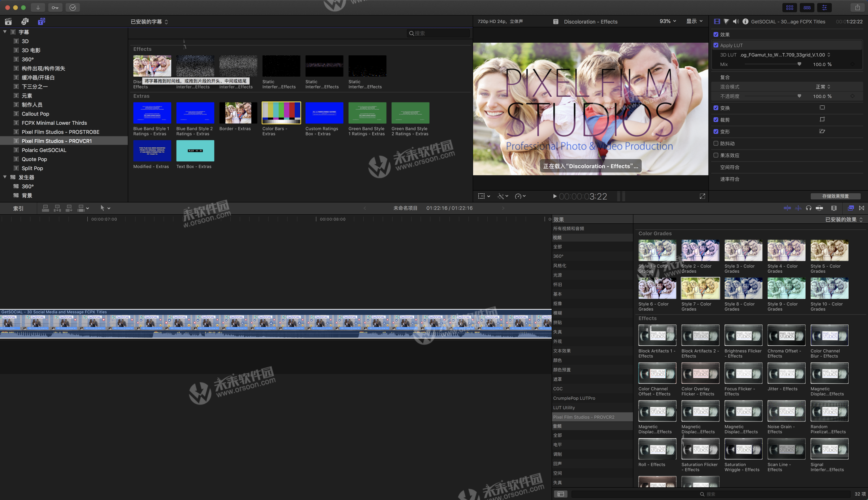Open the clip appearance filmstrip icon
Viewport: 868px width, 500px height.
click(x=834, y=208)
